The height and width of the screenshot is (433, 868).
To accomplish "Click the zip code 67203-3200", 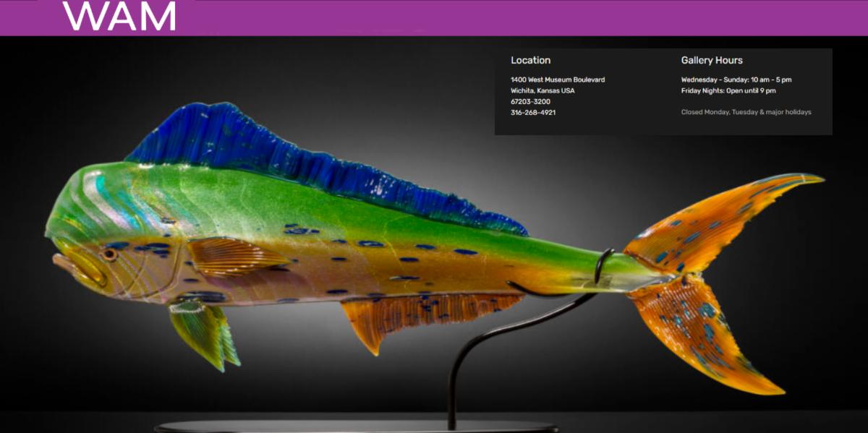I will coord(530,101).
